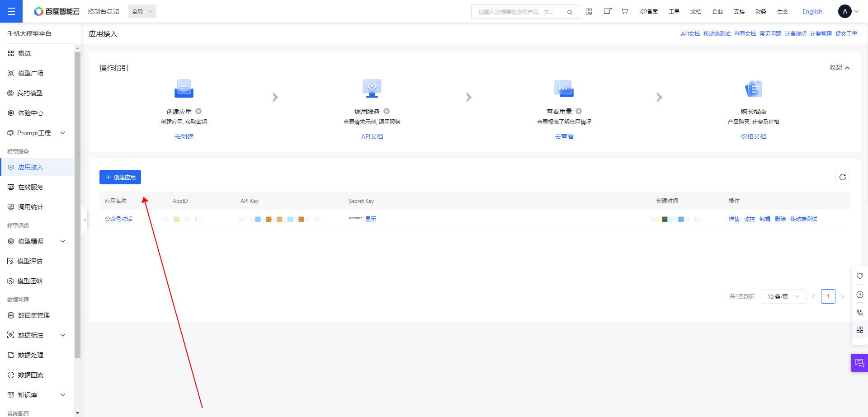The height and width of the screenshot is (417, 868).
Task: Click the 创建应用 blue button
Action: tap(120, 177)
